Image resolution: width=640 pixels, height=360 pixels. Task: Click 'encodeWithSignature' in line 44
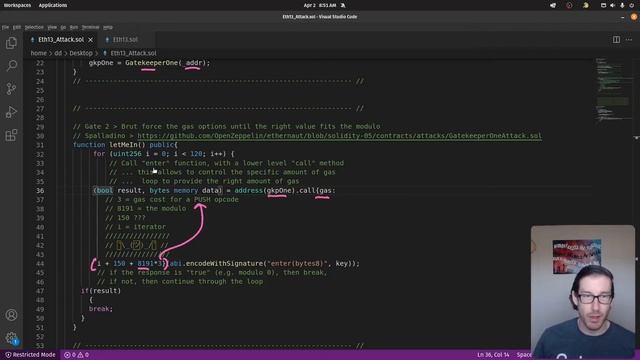tap(224, 264)
